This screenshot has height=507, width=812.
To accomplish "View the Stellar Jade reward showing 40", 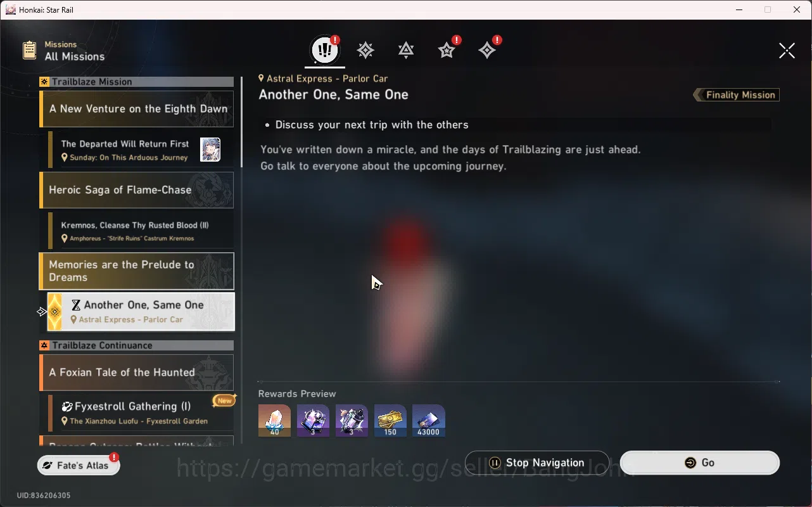I will coord(275,421).
